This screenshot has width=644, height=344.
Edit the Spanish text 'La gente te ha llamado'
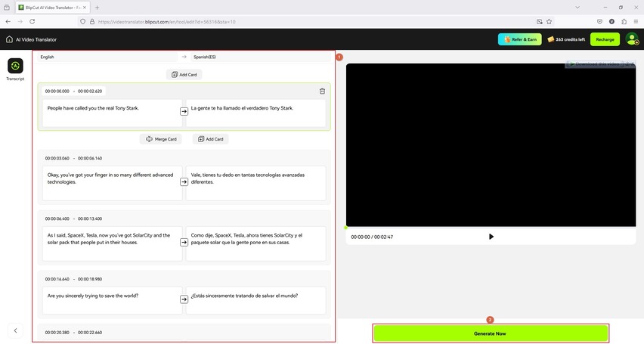pyautogui.click(x=255, y=108)
